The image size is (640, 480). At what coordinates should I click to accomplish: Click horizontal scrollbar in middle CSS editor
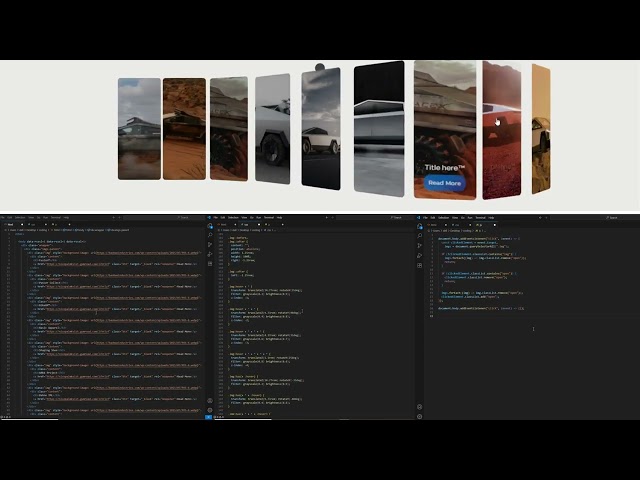pyautogui.click(x=243, y=418)
